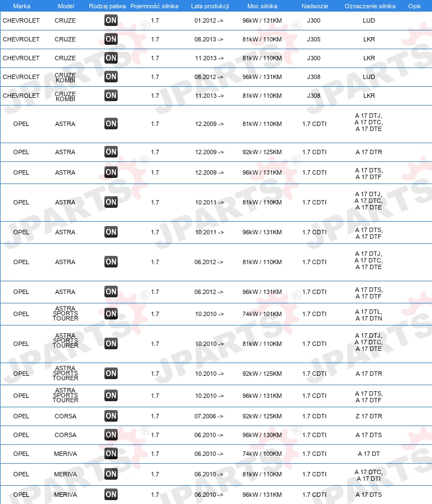The width and height of the screenshot is (432, 504).
Task: Click the first CORSA model cell (07.2006)
Action: pyautogui.click(x=66, y=416)
